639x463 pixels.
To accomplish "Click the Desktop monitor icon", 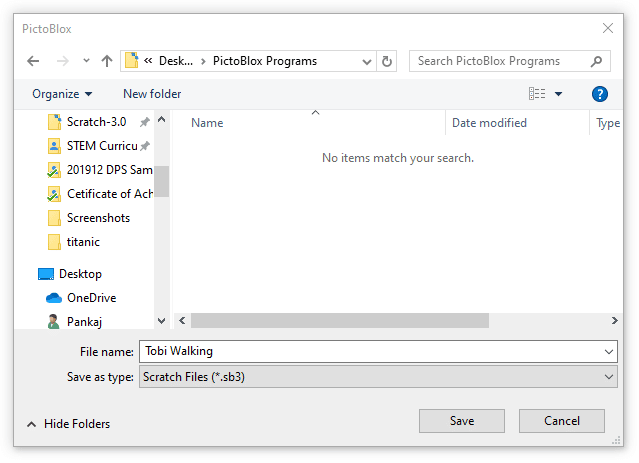I will pyautogui.click(x=46, y=274).
